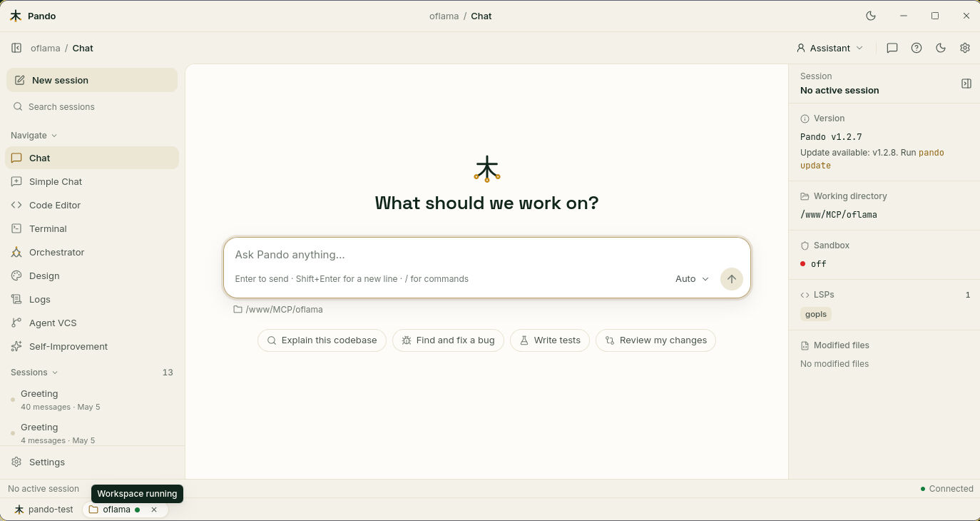This screenshot has height=521, width=980.
Task: Open the Orchestrator view
Action: 92,252
